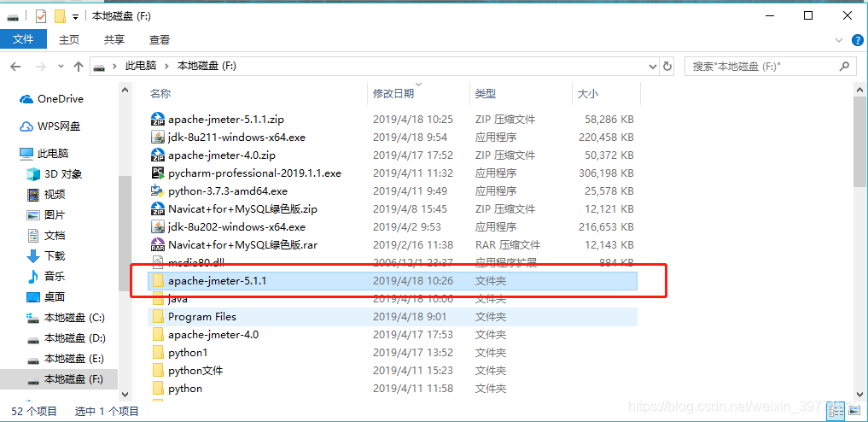Viewport: 868px width, 422px height.
Task: Go back with the left arrow
Action: click(x=15, y=67)
